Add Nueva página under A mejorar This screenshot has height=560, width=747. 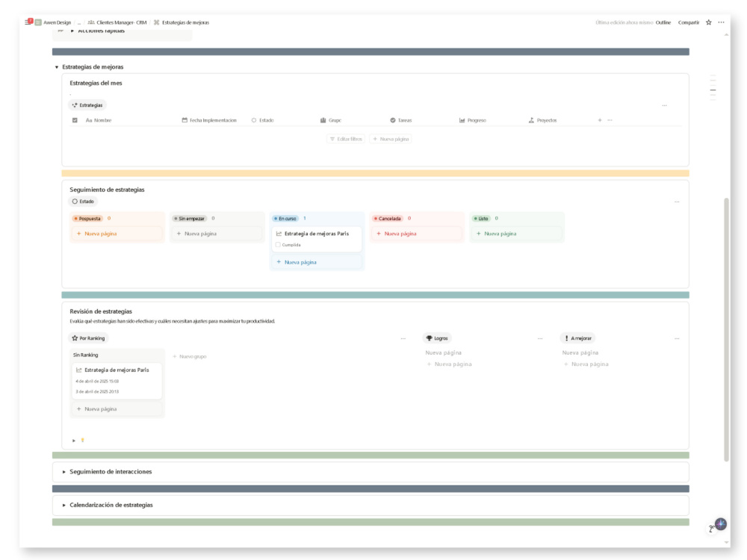coord(586,364)
